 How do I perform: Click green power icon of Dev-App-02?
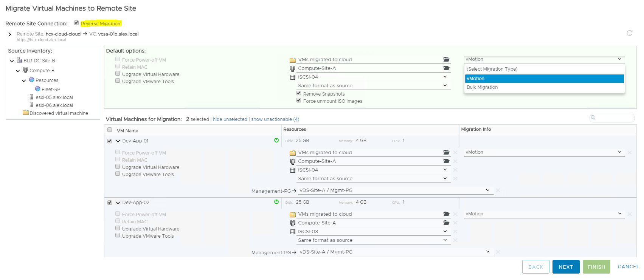pos(276,202)
